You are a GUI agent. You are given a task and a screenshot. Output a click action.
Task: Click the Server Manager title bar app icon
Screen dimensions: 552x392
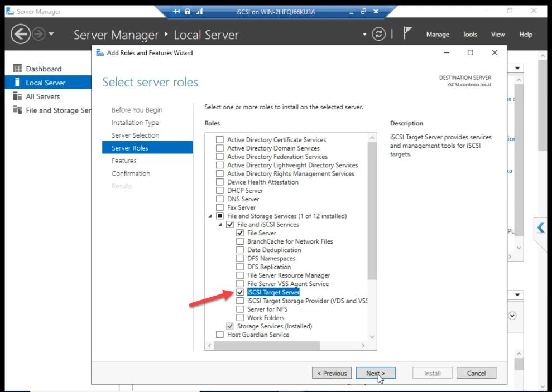coord(10,11)
